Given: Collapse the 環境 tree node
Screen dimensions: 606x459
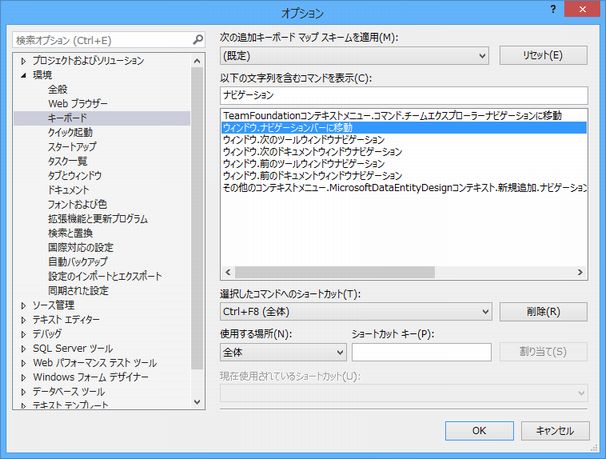Looking at the screenshot, I should click(24, 75).
